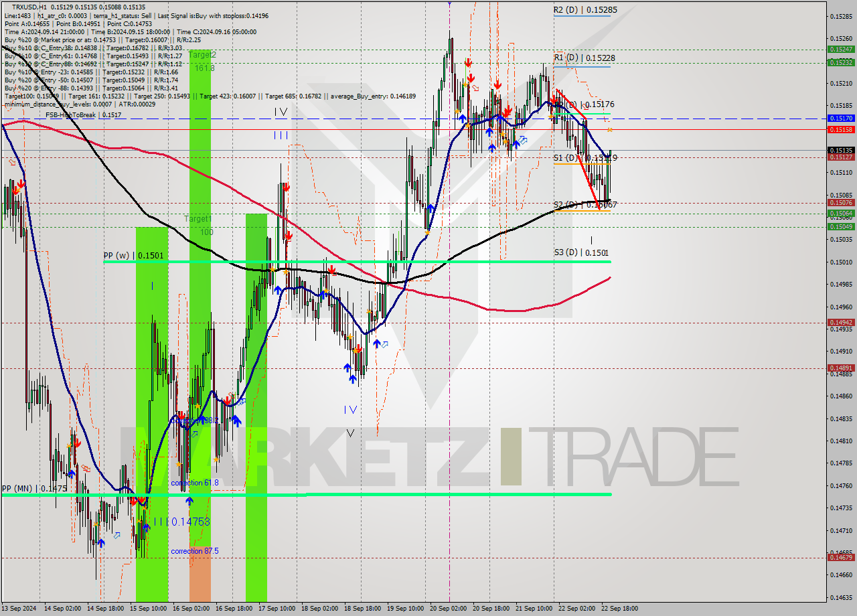This screenshot has width=857, height=616.
Task: Click the 14 Sep 18:00 time label
Action: point(106,609)
